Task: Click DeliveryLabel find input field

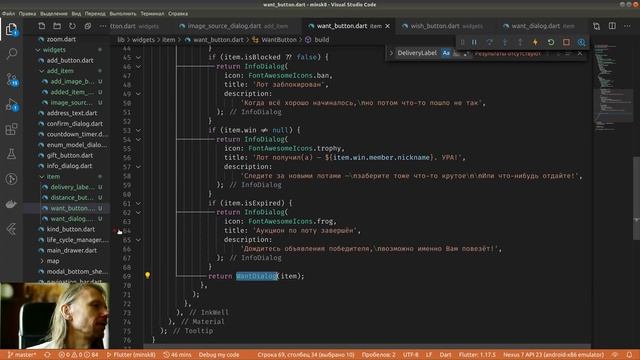Action: [x=417, y=53]
